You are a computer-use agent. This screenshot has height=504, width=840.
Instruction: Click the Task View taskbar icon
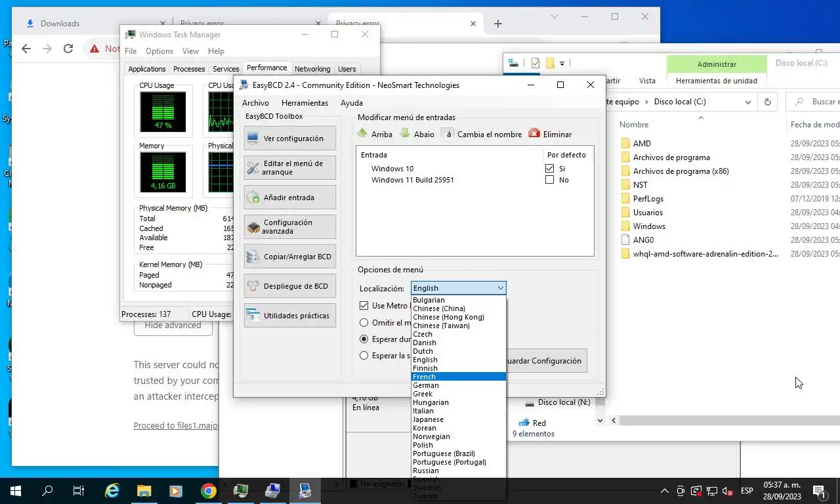click(x=79, y=491)
